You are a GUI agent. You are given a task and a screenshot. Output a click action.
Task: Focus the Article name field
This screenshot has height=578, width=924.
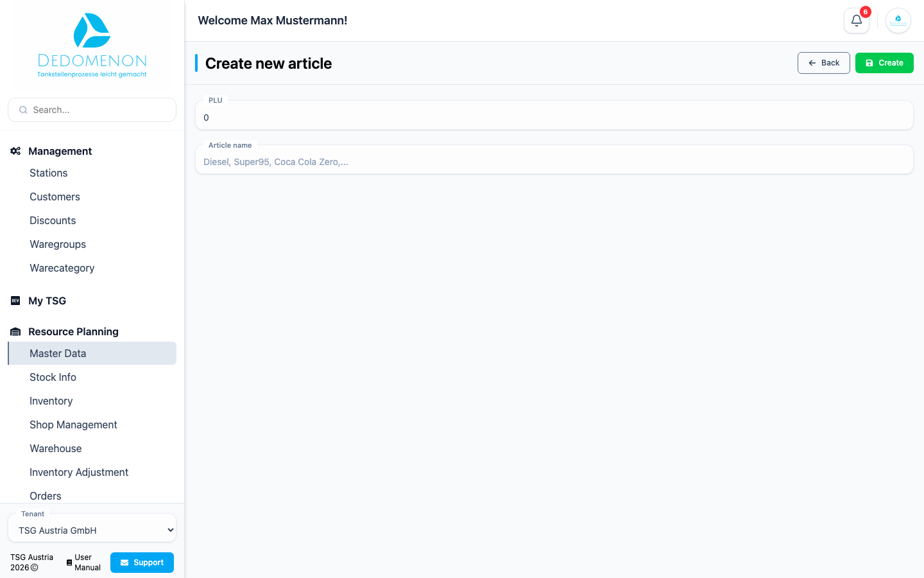(554, 160)
